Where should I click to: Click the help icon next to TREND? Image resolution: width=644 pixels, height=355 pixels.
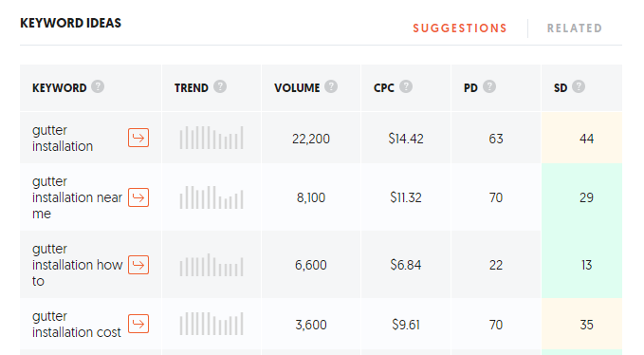(x=220, y=86)
